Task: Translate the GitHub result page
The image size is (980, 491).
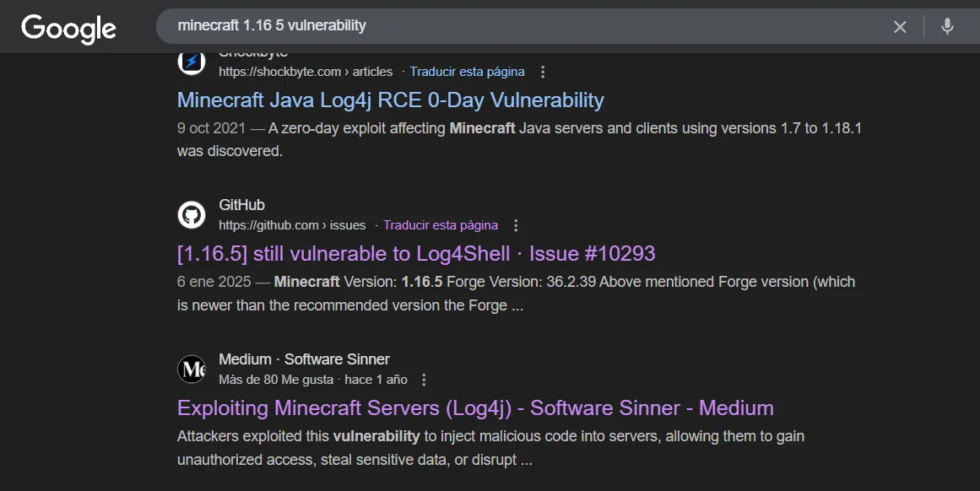Action: [x=441, y=225]
